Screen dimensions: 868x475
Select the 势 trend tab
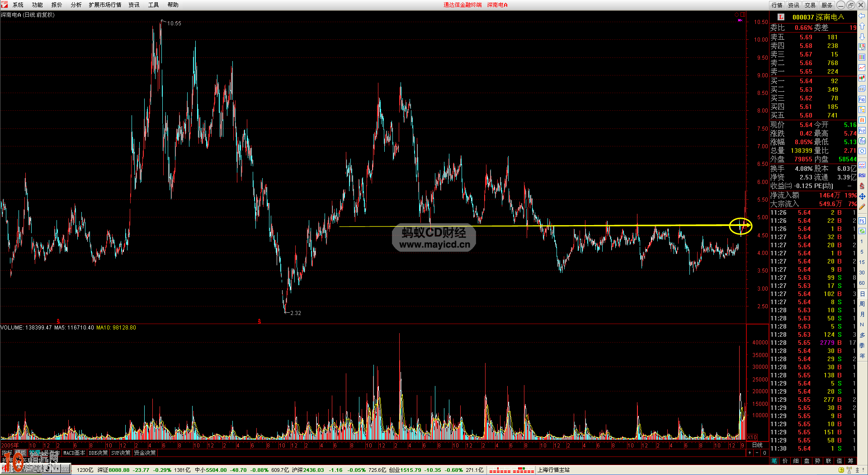pyautogui.click(x=817, y=461)
